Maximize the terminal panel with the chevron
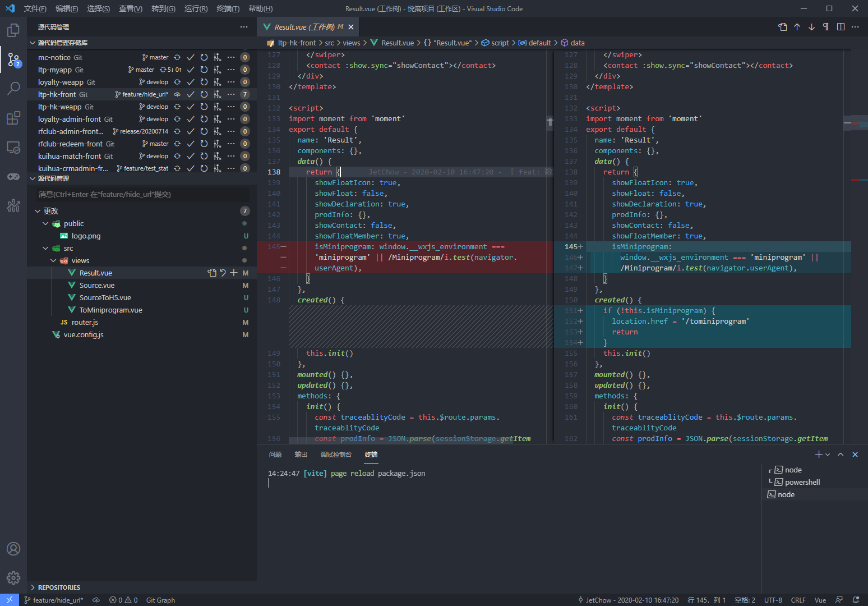This screenshot has width=868, height=606. point(841,454)
